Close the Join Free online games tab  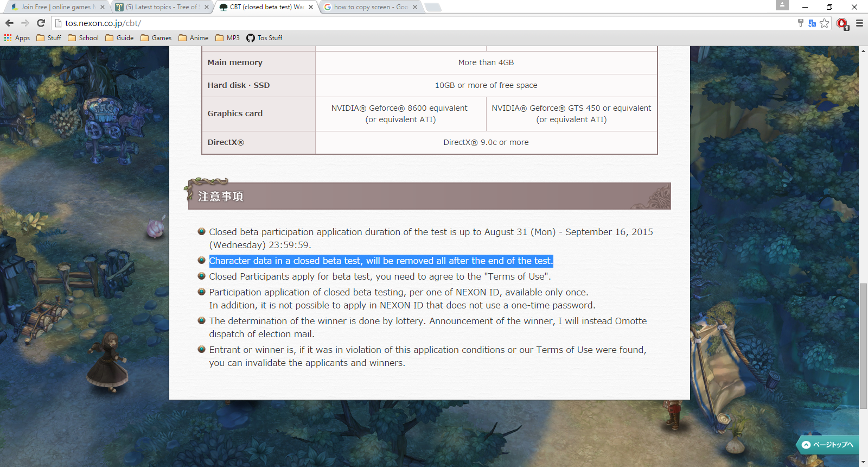click(x=103, y=7)
